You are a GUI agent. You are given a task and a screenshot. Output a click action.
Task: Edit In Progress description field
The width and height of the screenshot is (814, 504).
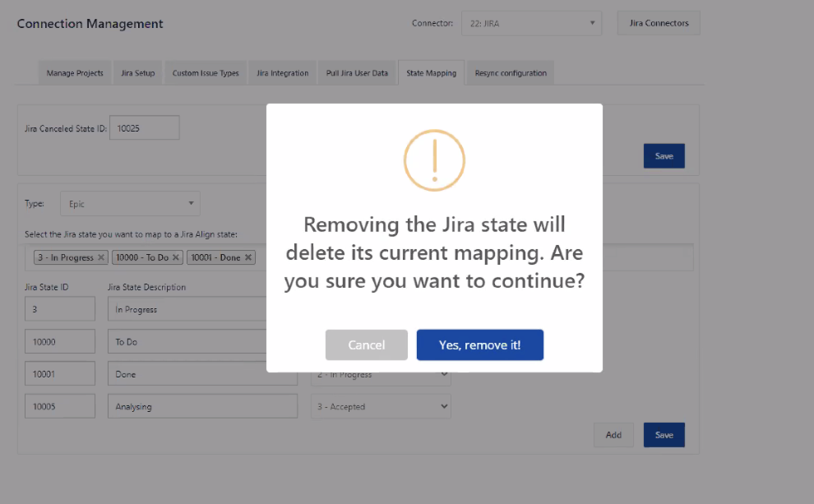pyautogui.click(x=202, y=309)
